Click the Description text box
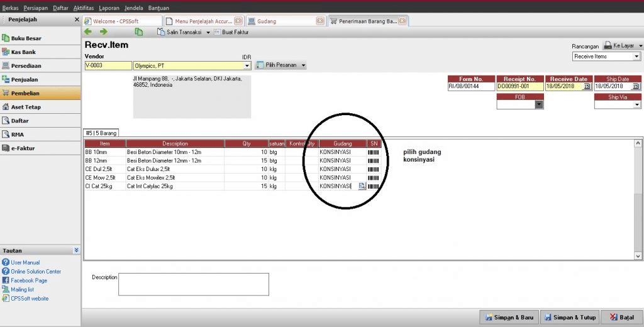Image resolution: width=644 pixels, height=327 pixels. (193, 284)
